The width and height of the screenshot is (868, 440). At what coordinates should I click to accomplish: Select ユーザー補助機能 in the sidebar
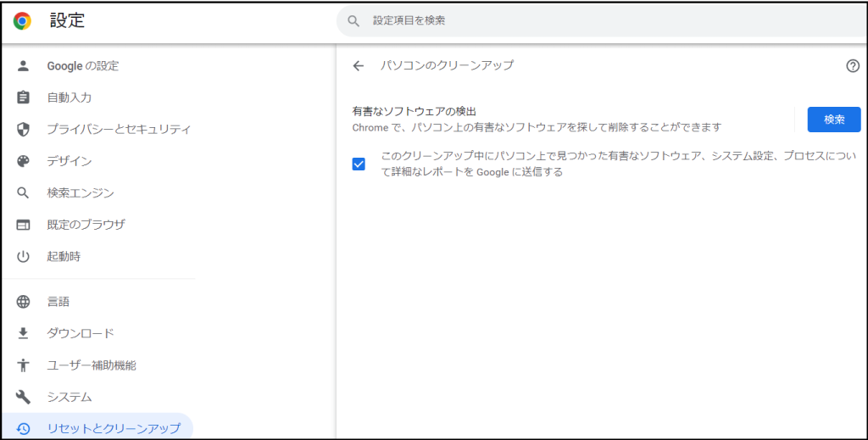[x=92, y=365]
